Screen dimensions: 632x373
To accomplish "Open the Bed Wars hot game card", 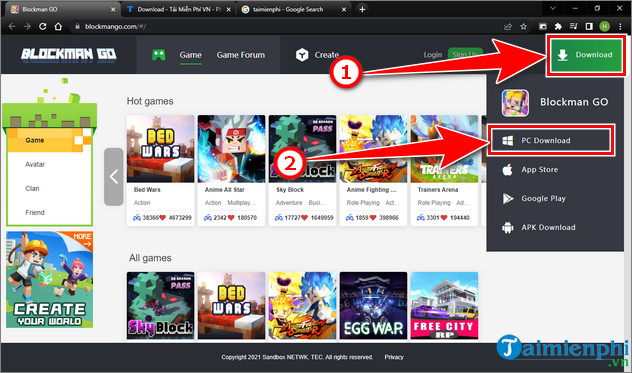I will tap(160, 170).
